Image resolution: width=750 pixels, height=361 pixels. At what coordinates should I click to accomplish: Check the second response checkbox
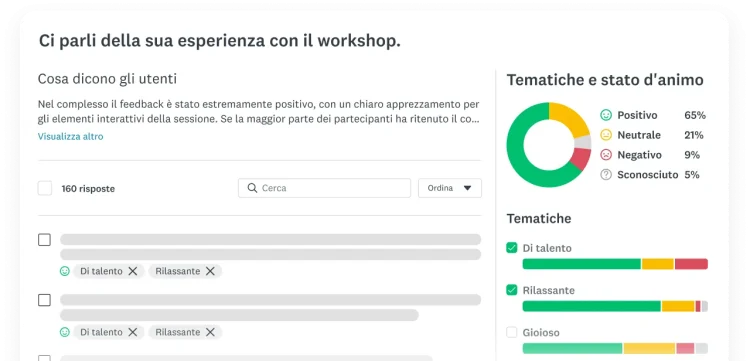[x=44, y=300]
